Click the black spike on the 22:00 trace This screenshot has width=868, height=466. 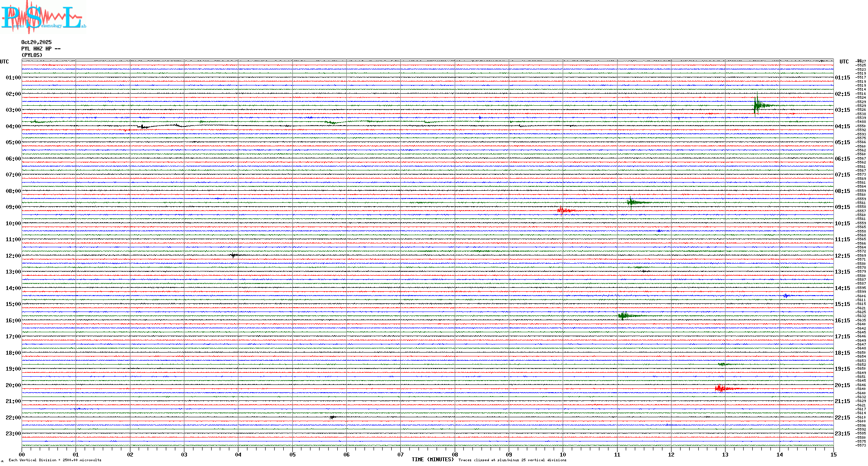332,417
